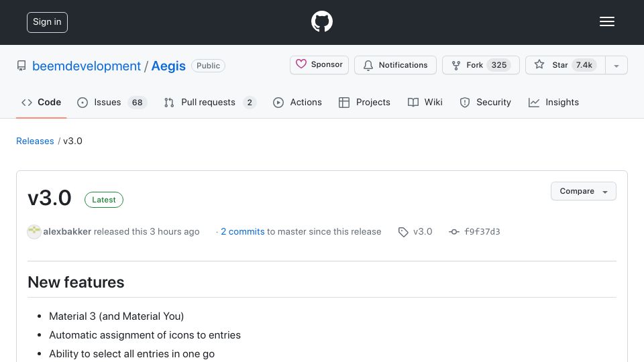Click the Notifications button
644x362 pixels.
pos(395,65)
